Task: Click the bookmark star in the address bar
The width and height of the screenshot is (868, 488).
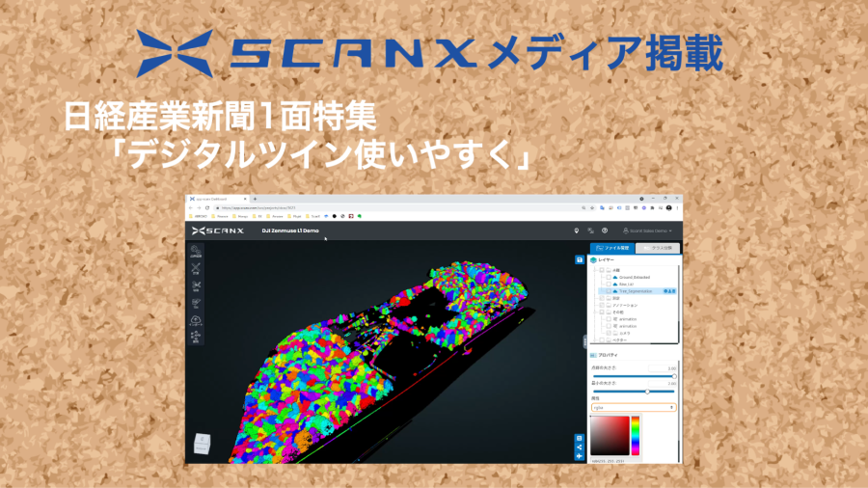Action: (x=592, y=208)
